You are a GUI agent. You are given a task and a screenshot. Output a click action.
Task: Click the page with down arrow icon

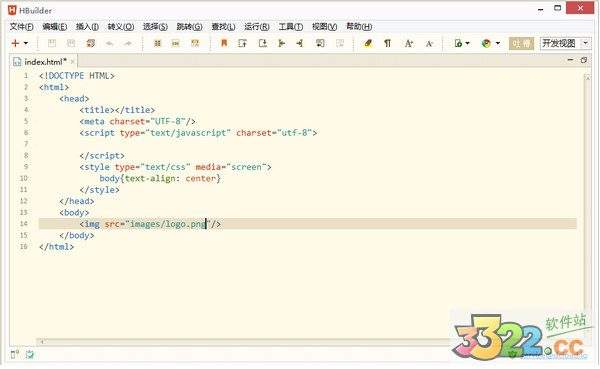[x=262, y=43]
